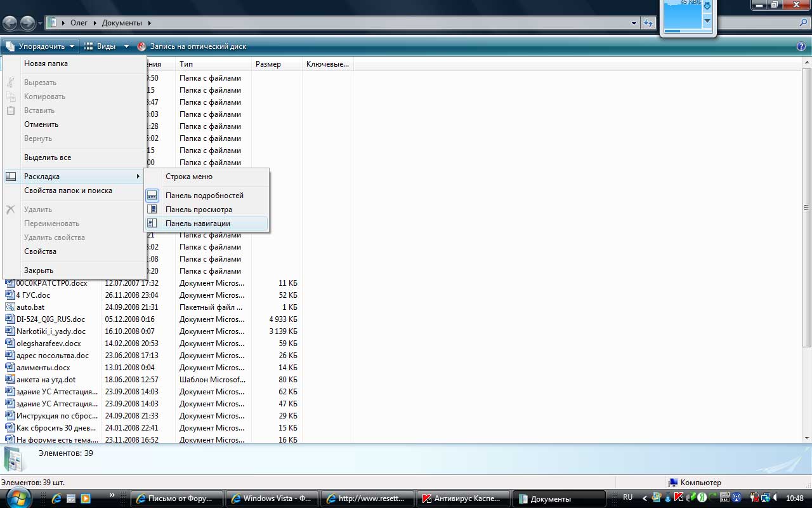Select the icon of адрес посольтва.doc
Image resolution: width=812 pixels, height=508 pixels.
10,356
